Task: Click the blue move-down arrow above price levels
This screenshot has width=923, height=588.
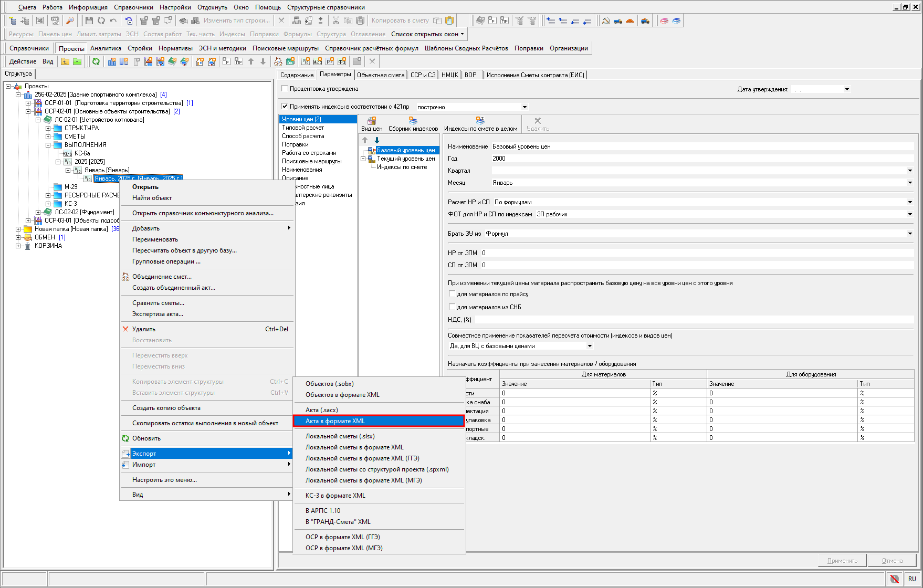Action: (x=377, y=140)
